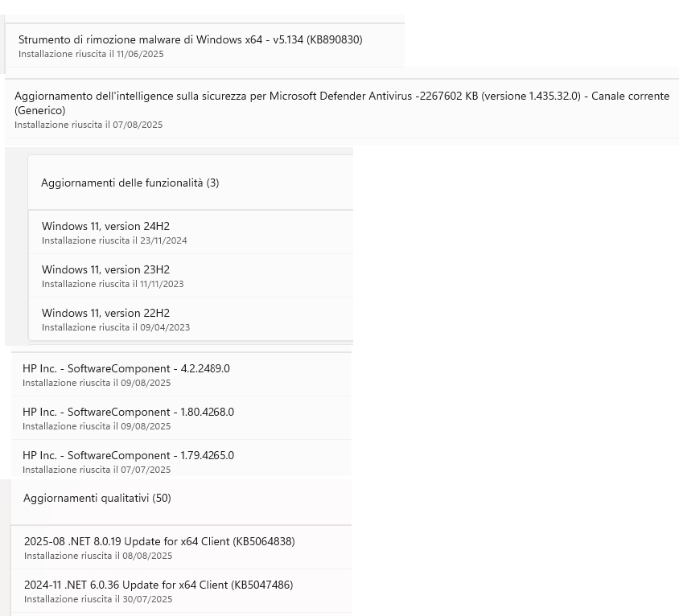Select HP Inc. SoftwareComponent 4.2.2489.0 entry
The image size is (679, 616).
point(181,375)
